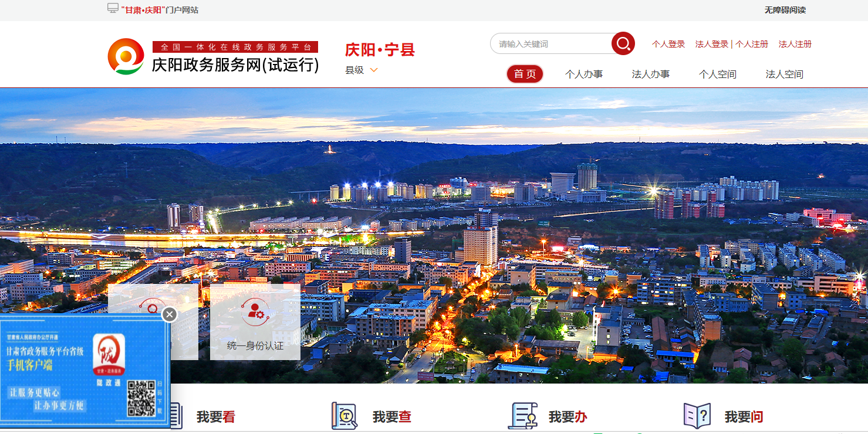
Task: Open the 法人办事 menu
Action: 651,74
